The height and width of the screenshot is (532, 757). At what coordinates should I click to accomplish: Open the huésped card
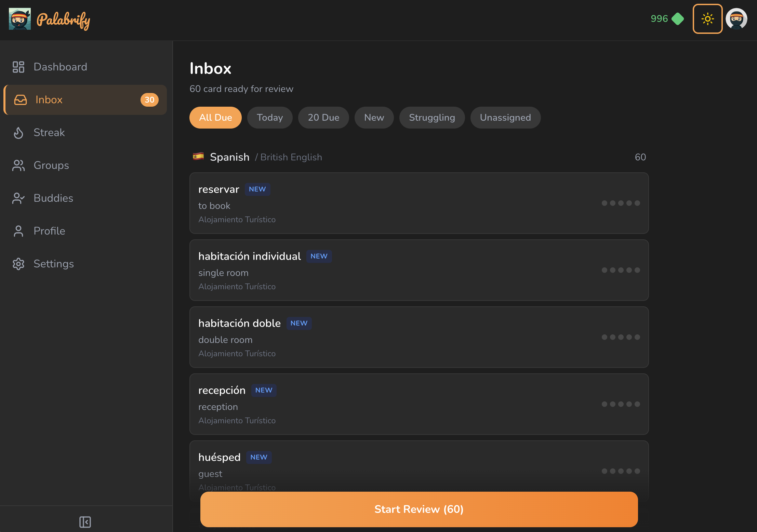coord(419,466)
